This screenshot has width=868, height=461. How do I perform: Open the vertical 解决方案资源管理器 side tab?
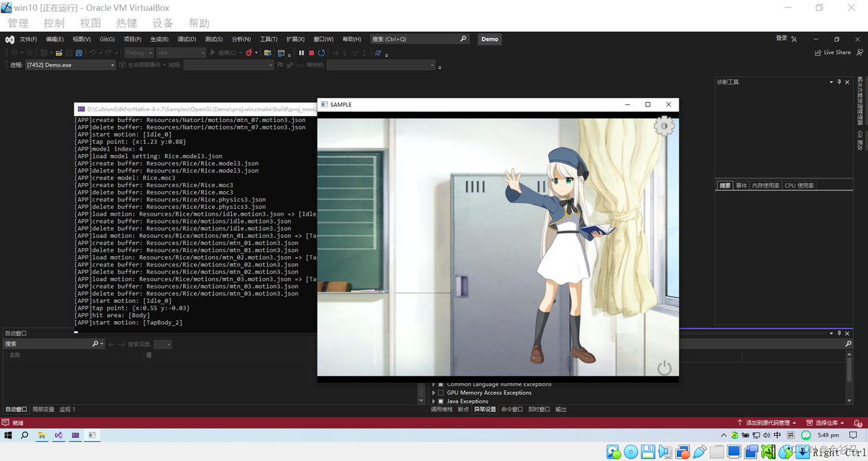[860, 100]
